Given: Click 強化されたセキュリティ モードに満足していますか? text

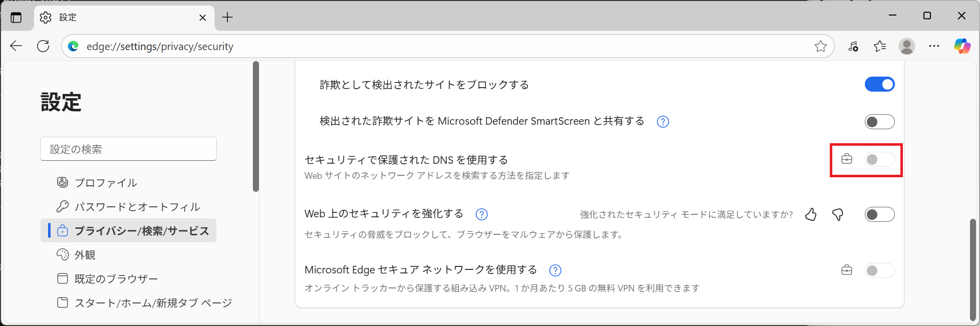Looking at the screenshot, I should (687, 215).
